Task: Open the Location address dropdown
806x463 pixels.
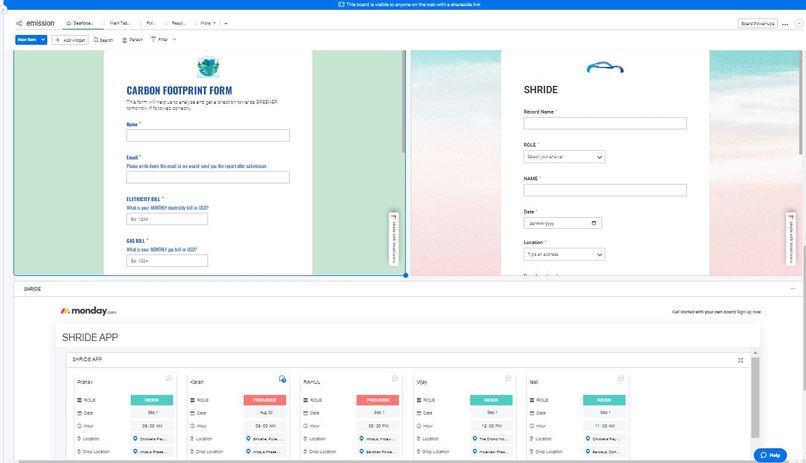Action: (x=564, y=254)
